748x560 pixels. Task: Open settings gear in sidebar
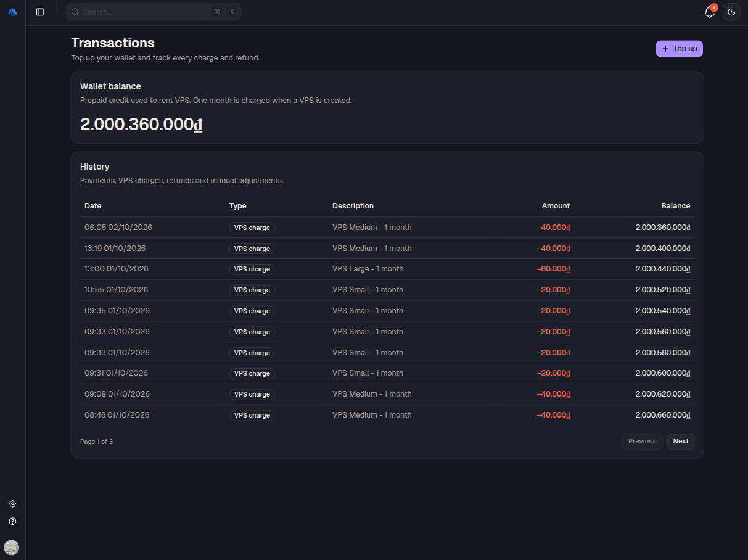(12, 504)
